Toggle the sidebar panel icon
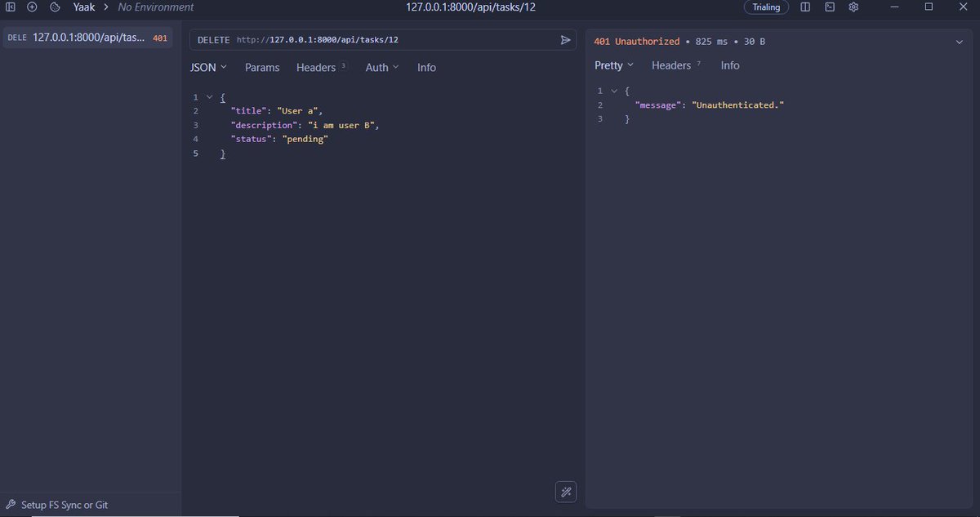 pyautogui.click(x=11, y=7)
